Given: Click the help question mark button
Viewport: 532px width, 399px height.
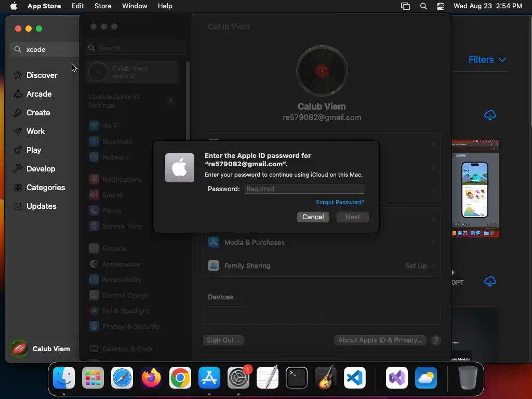Looking at the screenshot, I should point(436,340).
